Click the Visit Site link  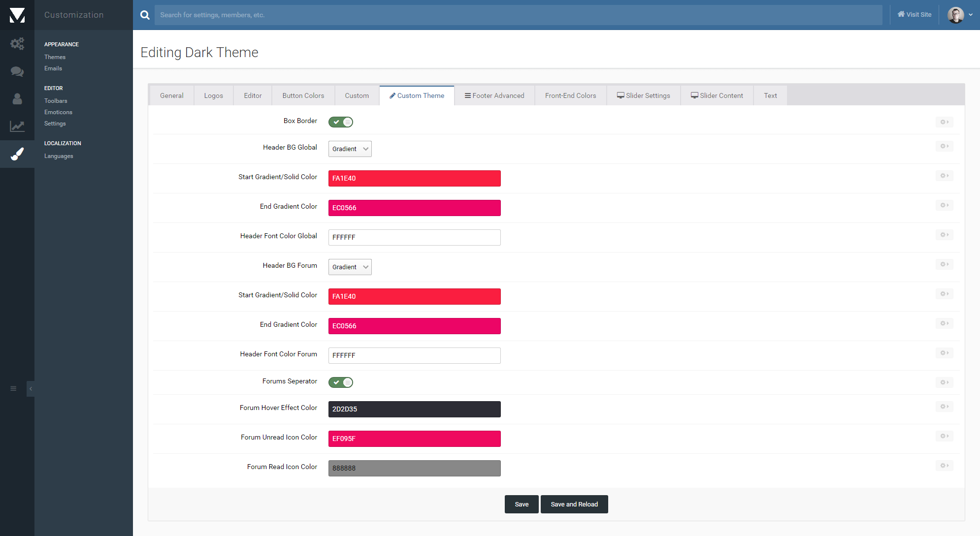(915, 15)
